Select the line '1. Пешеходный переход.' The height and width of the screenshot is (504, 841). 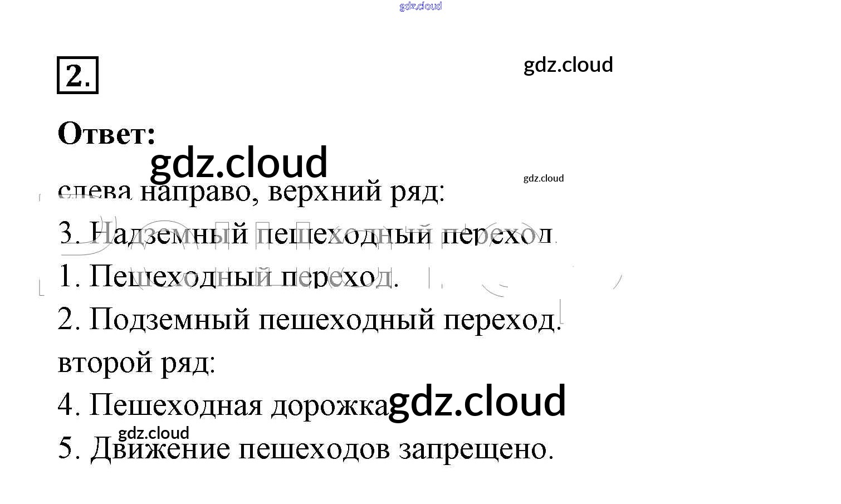228,276
